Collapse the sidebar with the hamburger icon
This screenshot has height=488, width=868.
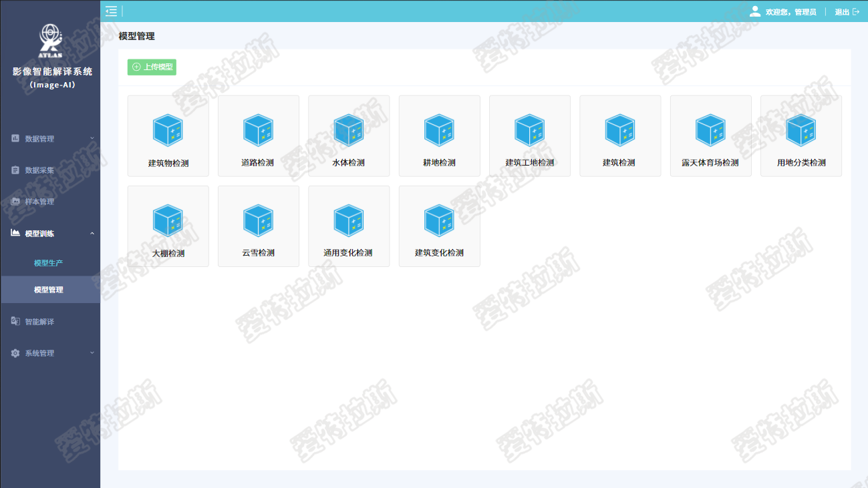click(111, 11)
